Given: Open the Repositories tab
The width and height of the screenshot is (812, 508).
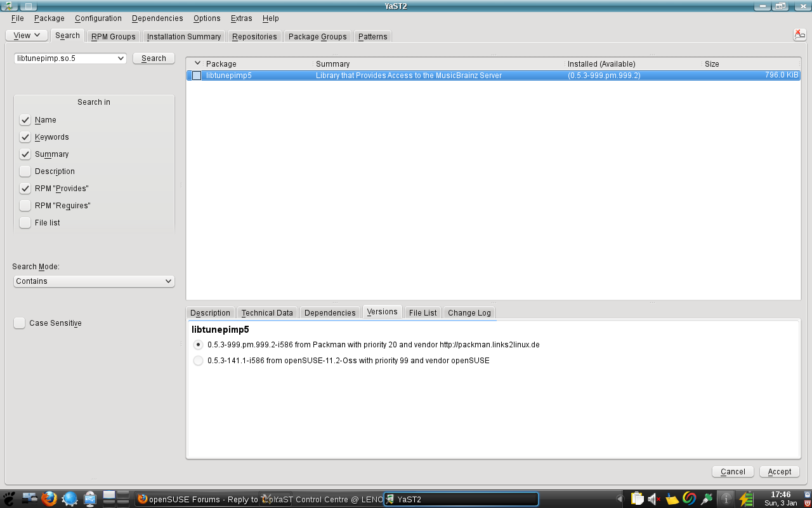Looking at the screenshot, I should [x=254, y=36].
